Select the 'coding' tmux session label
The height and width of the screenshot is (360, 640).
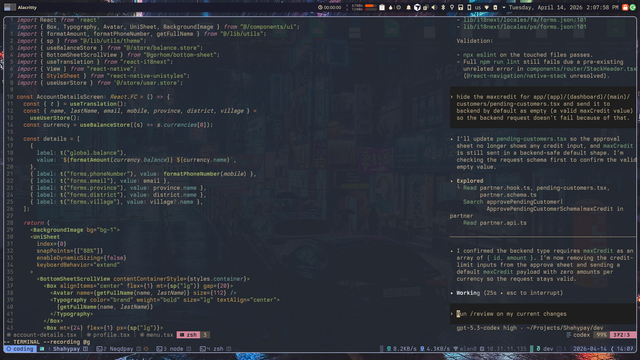click(20, 349)
